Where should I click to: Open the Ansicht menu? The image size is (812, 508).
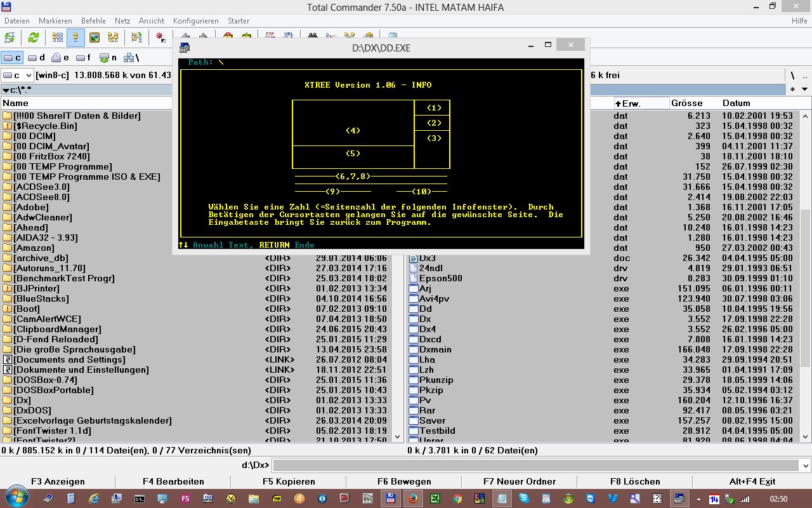[152, 21]
